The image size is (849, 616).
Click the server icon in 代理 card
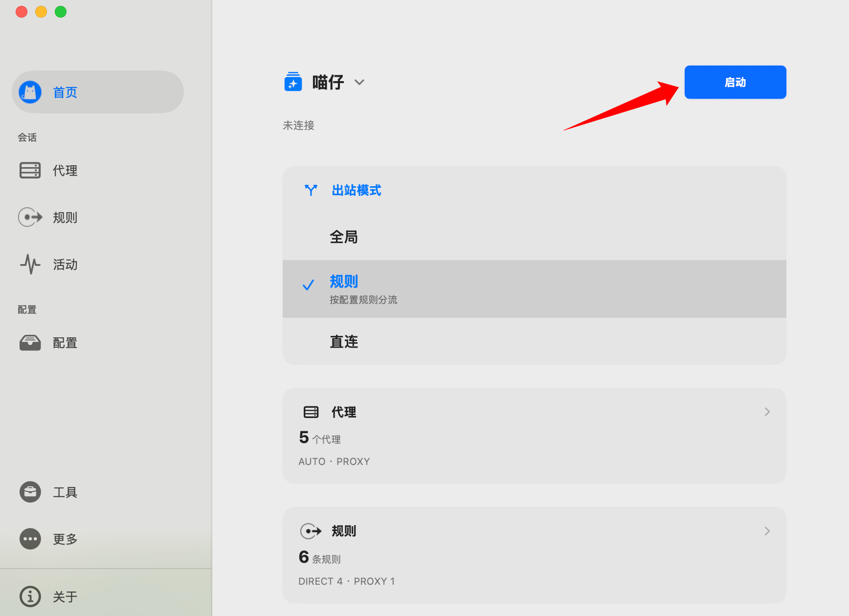(311, 412)
